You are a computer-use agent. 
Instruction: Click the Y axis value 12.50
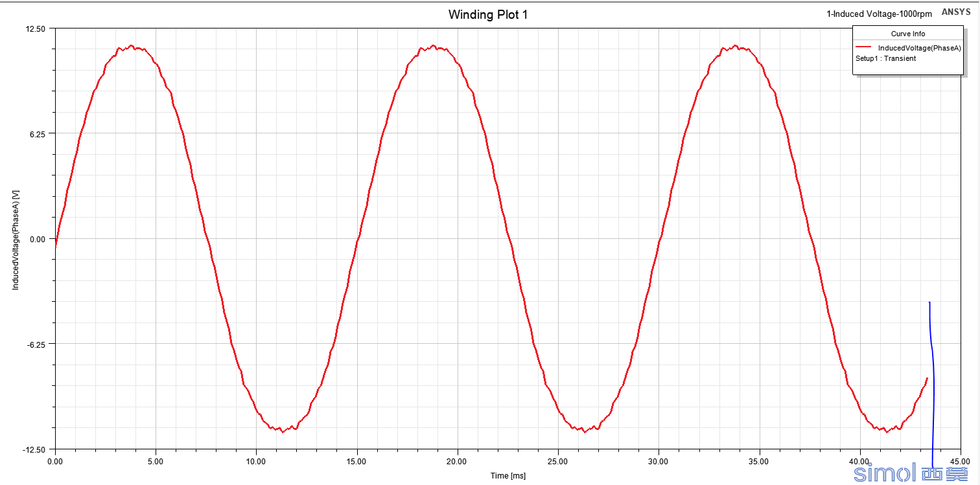(x=36, y=29)
